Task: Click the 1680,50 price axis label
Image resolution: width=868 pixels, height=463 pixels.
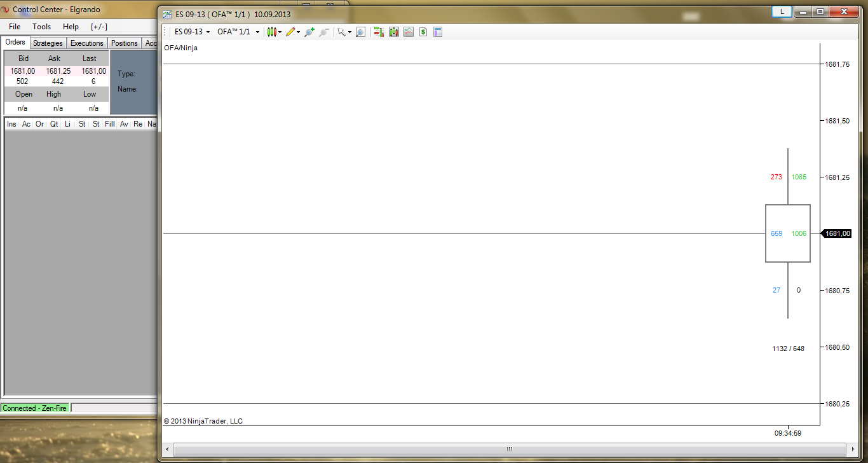Action: 837,347
